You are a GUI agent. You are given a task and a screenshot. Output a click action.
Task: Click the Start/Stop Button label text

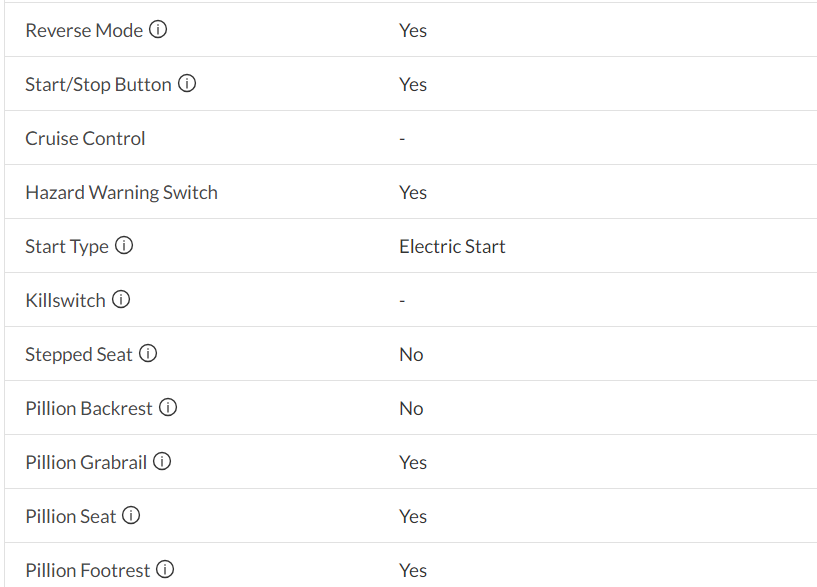[98, 85]
